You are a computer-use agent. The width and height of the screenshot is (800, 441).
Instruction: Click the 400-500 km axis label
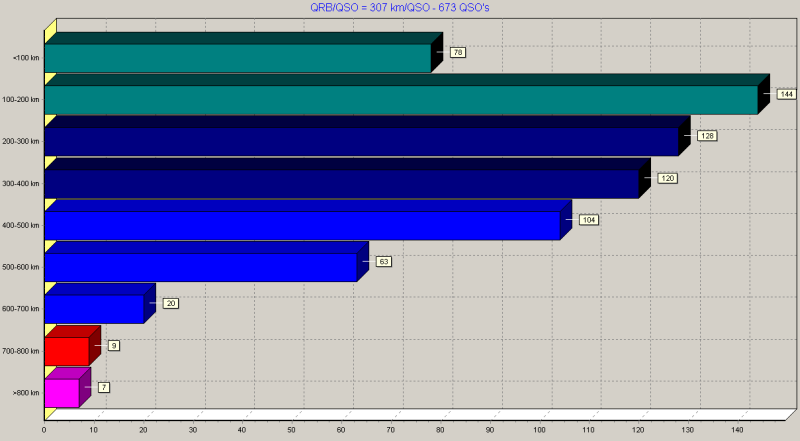(20, 225)
